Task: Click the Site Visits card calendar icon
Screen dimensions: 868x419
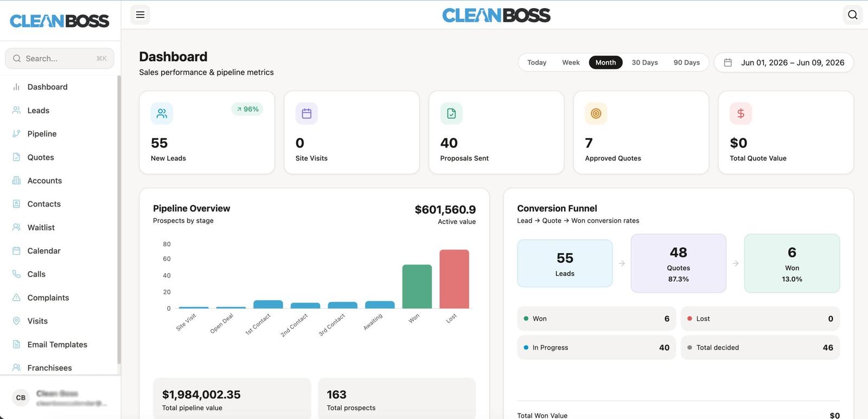Action: [307, 113]
